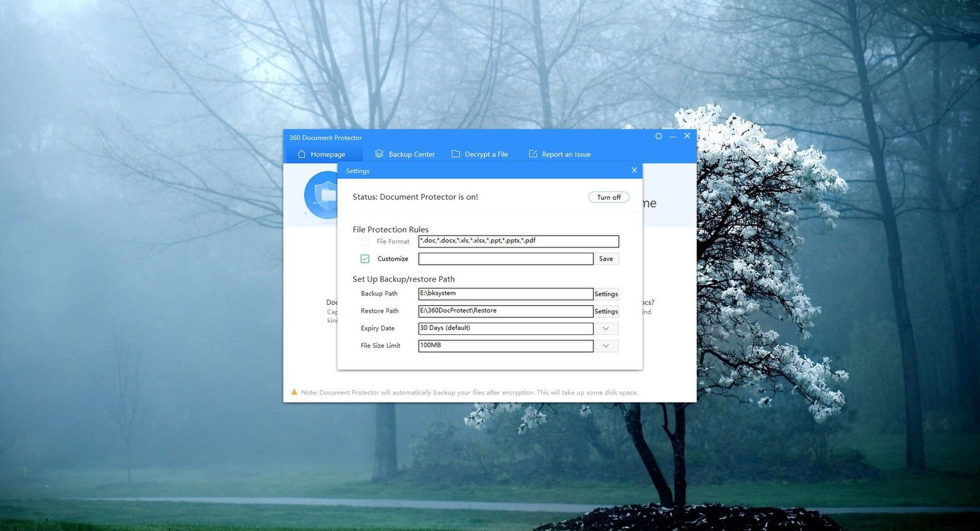Click the 'Backup Path' label
Screen dimensions: 980x531
tap(379, 293)
